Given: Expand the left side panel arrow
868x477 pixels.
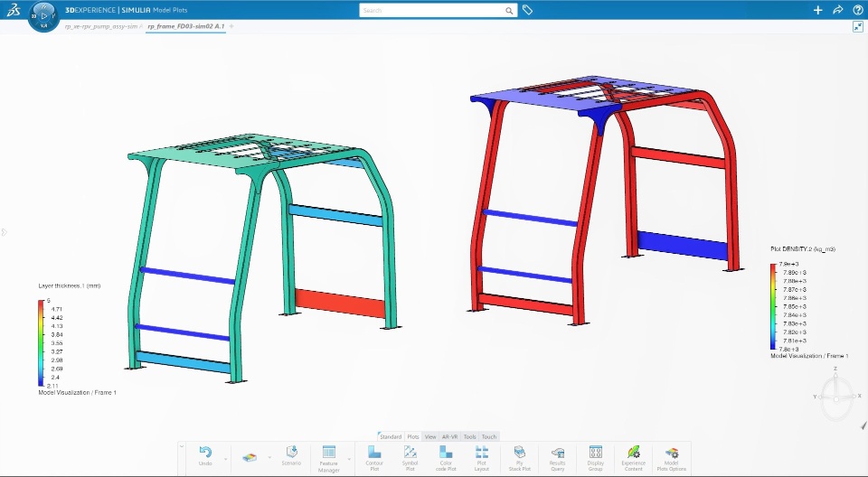Looking at the screenshot, I should coord(4,232).
